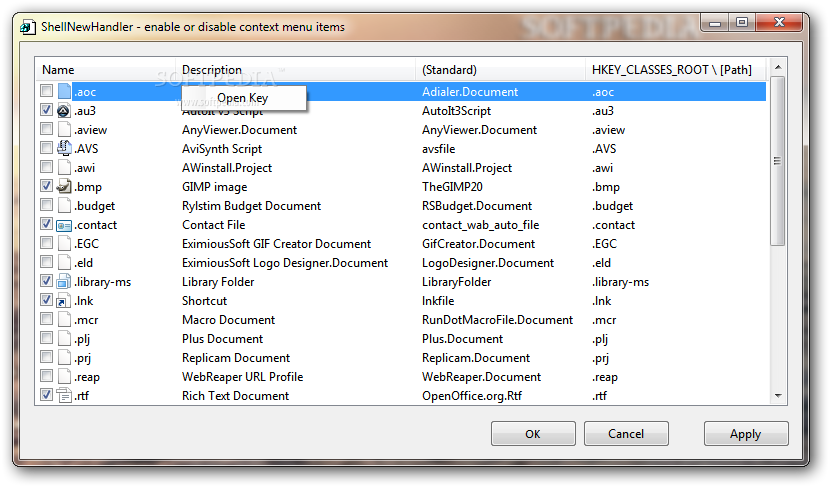Confirm with the OK button
830x487 pixels.
pyautogui.click(x=533, y=434)
